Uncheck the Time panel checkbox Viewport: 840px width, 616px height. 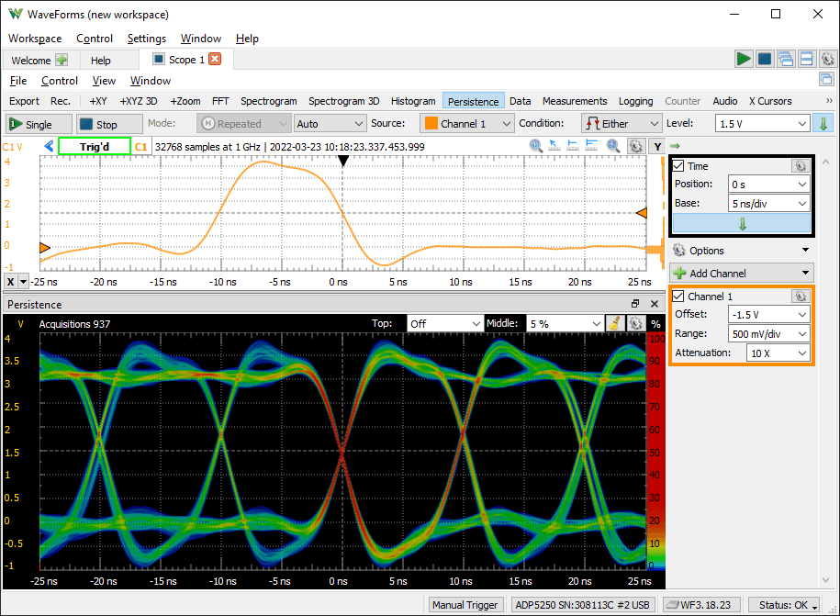(x=678, y=165)
